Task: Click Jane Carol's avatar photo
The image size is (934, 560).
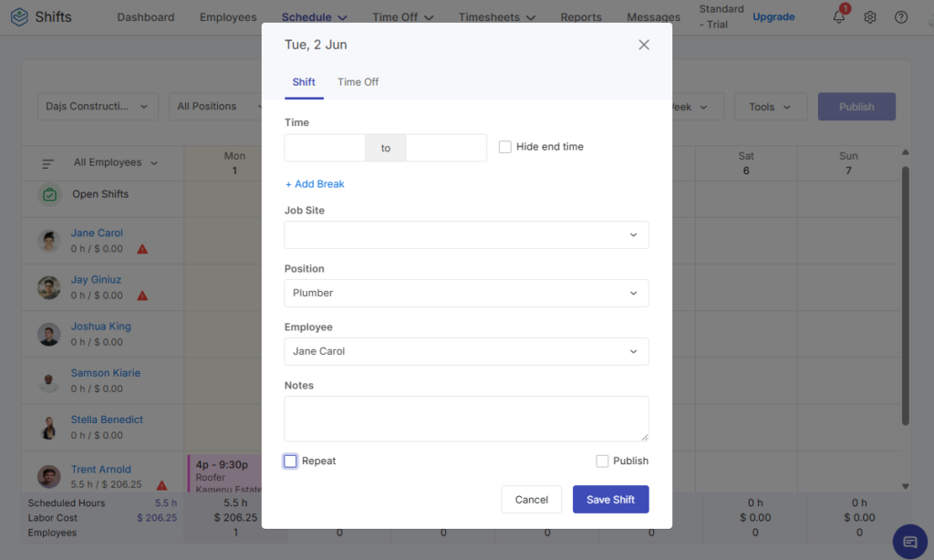Action: coord(49,241)
